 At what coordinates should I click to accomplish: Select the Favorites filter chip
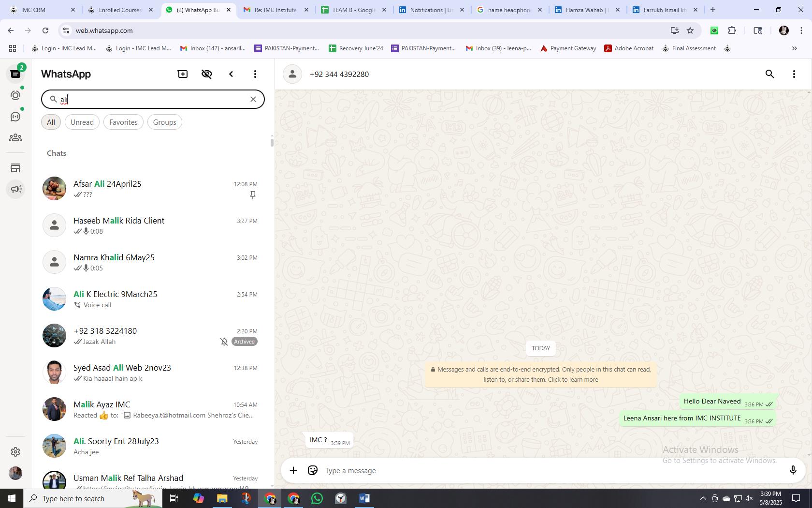123,122
